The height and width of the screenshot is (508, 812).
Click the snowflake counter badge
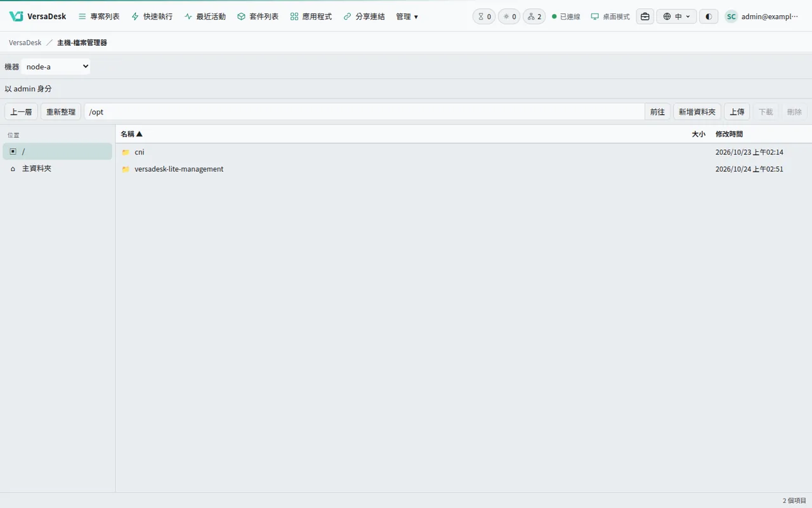(x=509, y=17)
